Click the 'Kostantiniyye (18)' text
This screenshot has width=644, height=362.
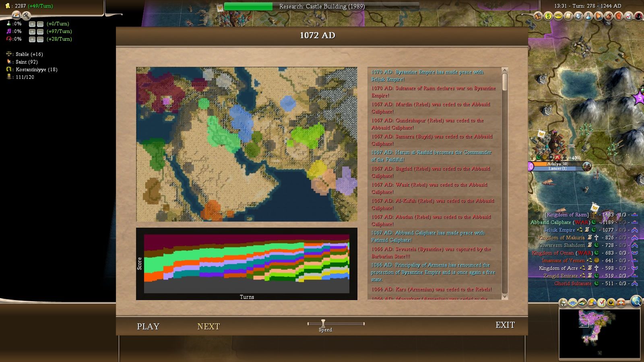point(36,70)
